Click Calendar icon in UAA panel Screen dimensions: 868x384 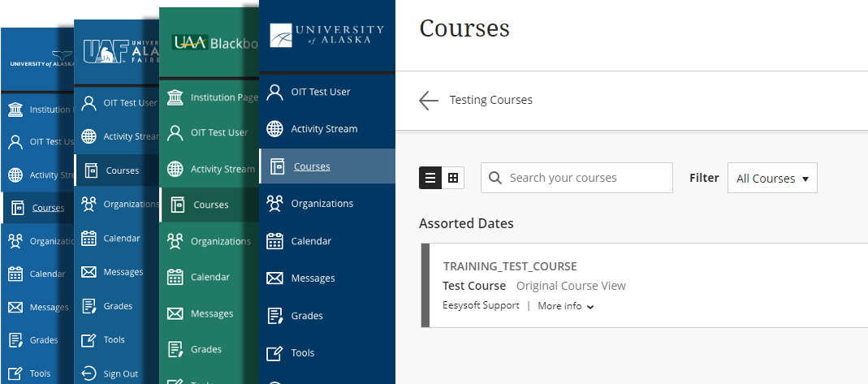175,277
